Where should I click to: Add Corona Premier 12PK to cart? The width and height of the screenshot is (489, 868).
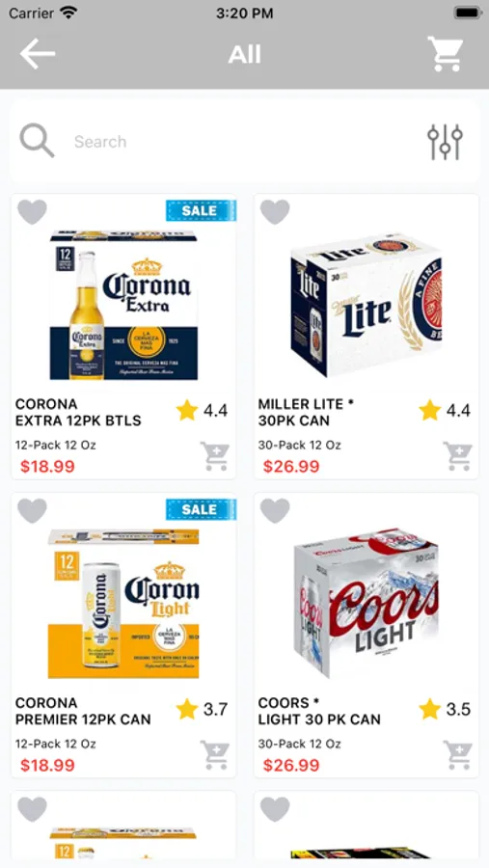pos(215,755)
